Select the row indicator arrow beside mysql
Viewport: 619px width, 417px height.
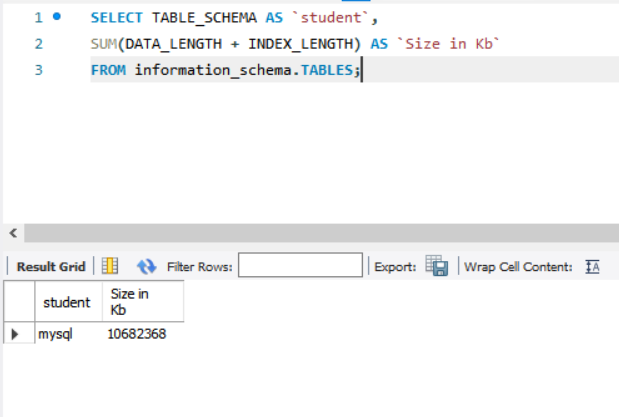tap(15, 334)
